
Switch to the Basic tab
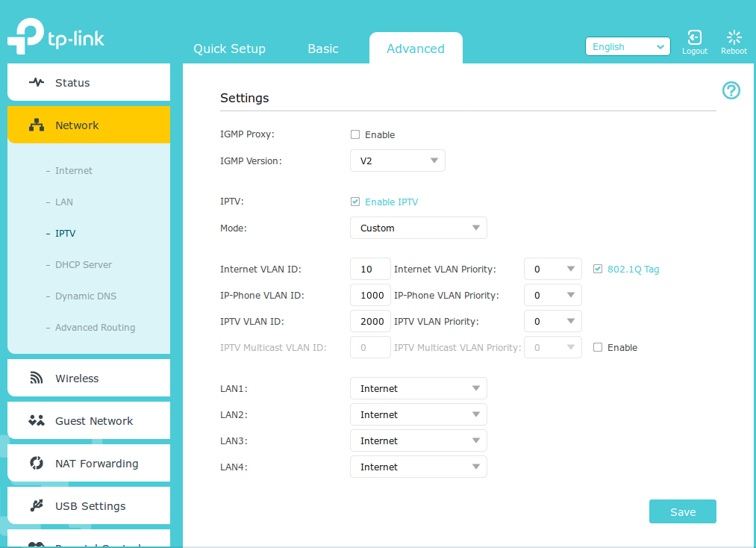(323, 49)
